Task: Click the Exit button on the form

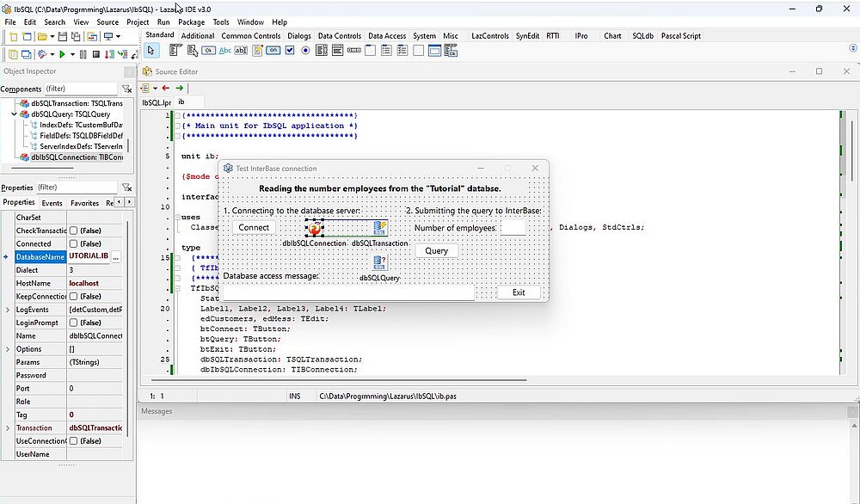Action: [x=519, y=293]
